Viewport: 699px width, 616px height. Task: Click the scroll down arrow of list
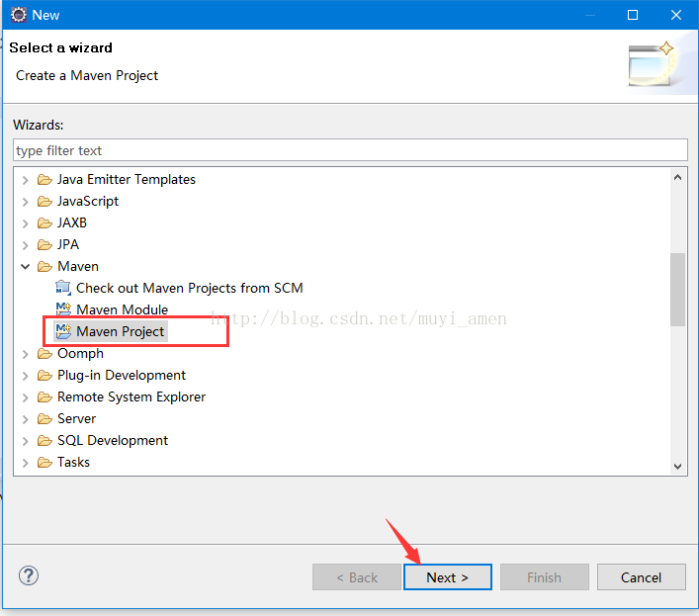(x=677, y=466)
